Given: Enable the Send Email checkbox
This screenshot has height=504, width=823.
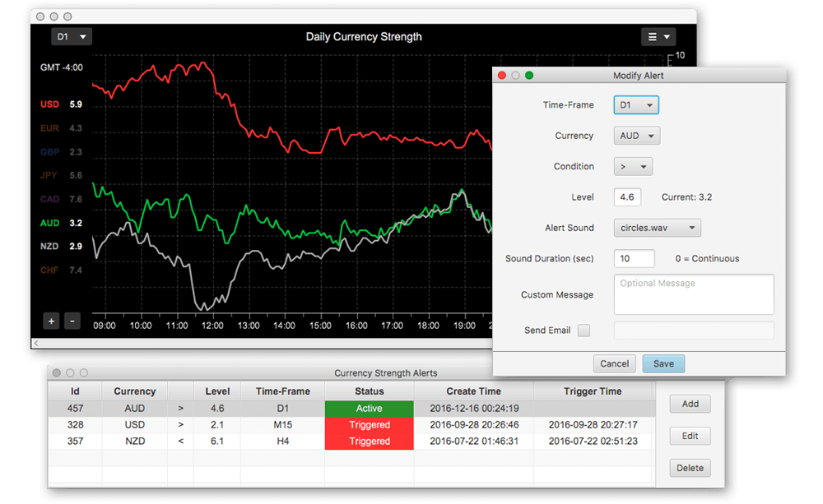Looking at the screenshot, I should (584, 331).
